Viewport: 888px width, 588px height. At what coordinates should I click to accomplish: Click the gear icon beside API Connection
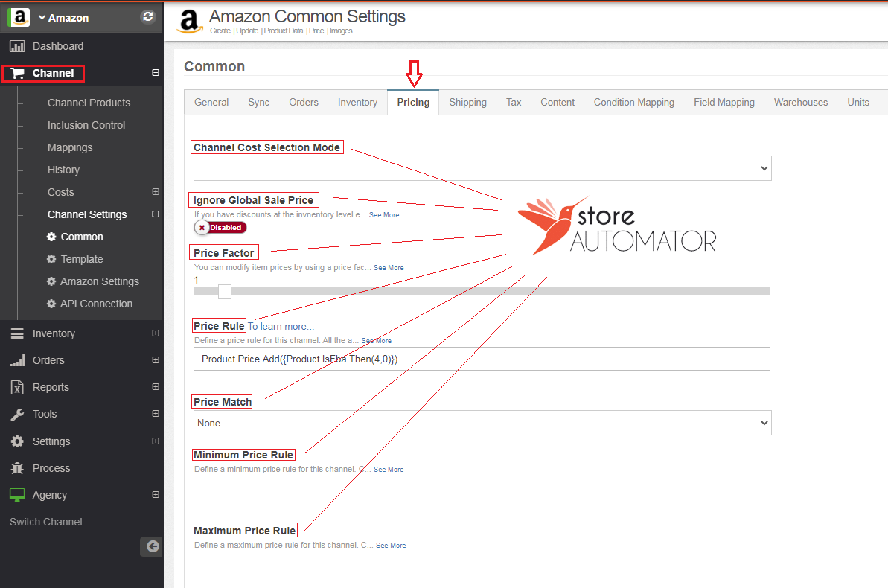tap(51, 304)
